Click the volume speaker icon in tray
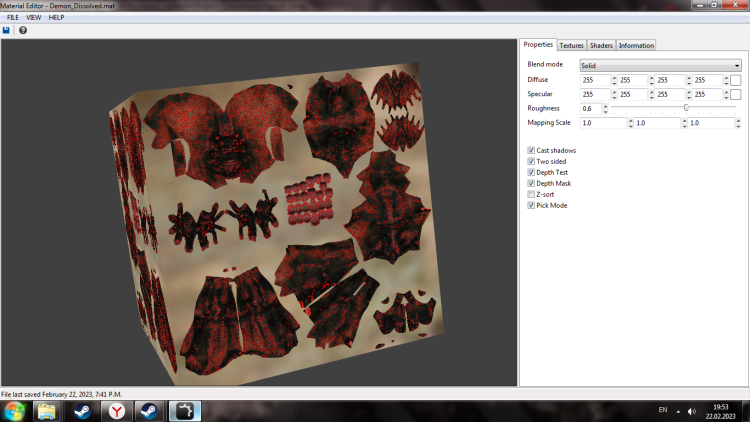750x422 pixels. pyautogui.click(x=691, y=411)
